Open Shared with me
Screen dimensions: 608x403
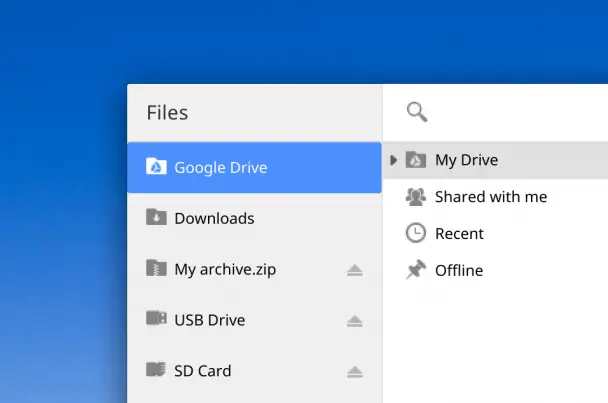pyautogui.click(x=495, y=197)
